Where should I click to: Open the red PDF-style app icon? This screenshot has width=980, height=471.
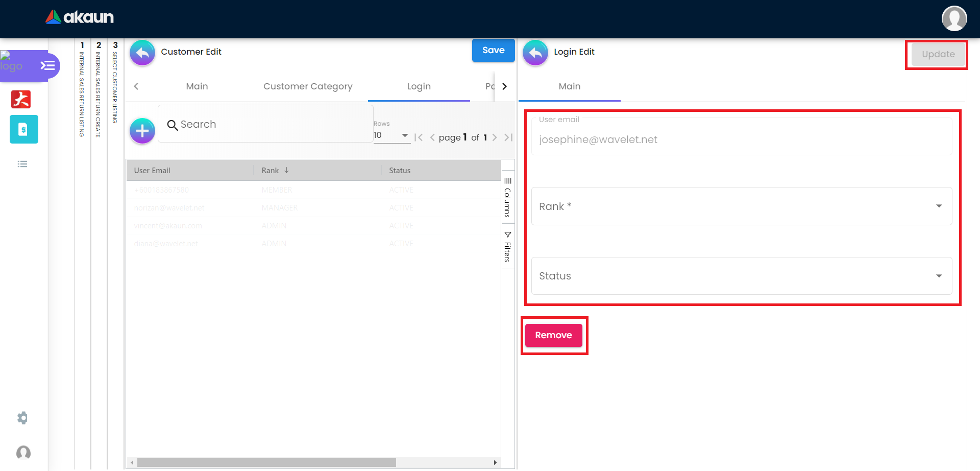click(x=21, y=99)
